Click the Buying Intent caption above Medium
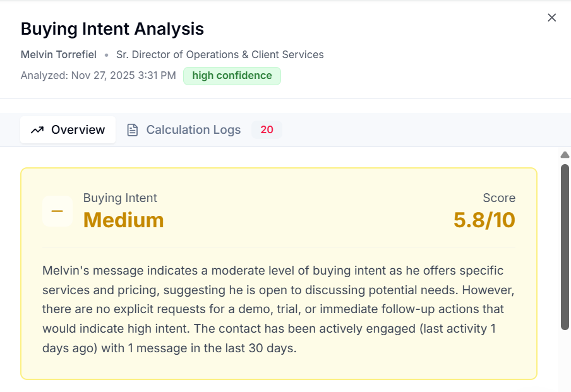571x392 pixels. (120, 198)
